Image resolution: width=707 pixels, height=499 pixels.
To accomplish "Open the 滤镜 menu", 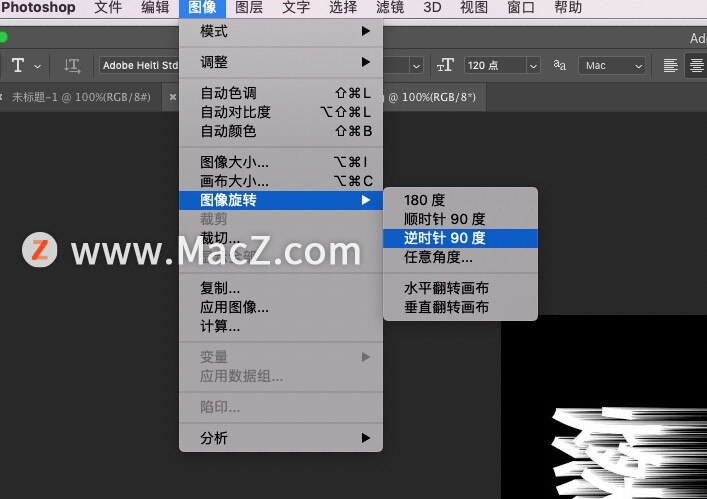I will [390, 7].
